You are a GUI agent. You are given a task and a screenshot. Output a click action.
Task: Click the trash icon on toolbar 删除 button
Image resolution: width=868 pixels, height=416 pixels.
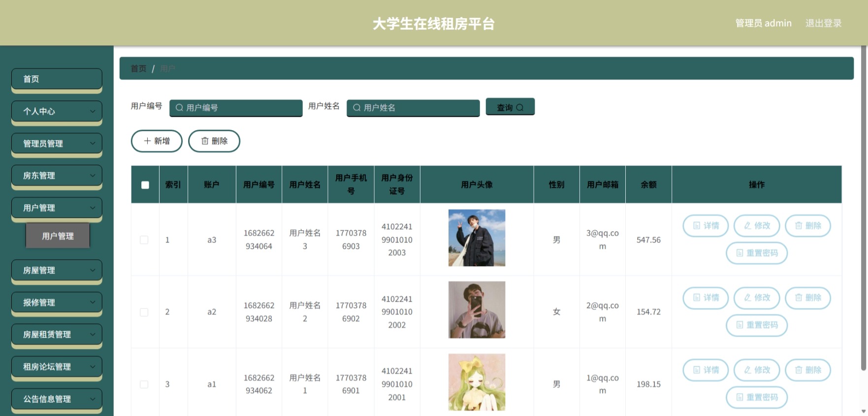pyautogui.click(x=205, y=141)
